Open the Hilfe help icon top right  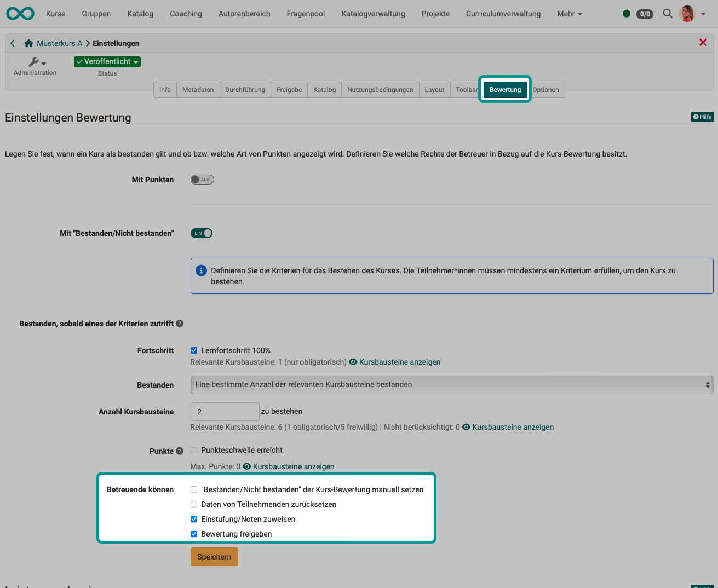coord(702,117)
